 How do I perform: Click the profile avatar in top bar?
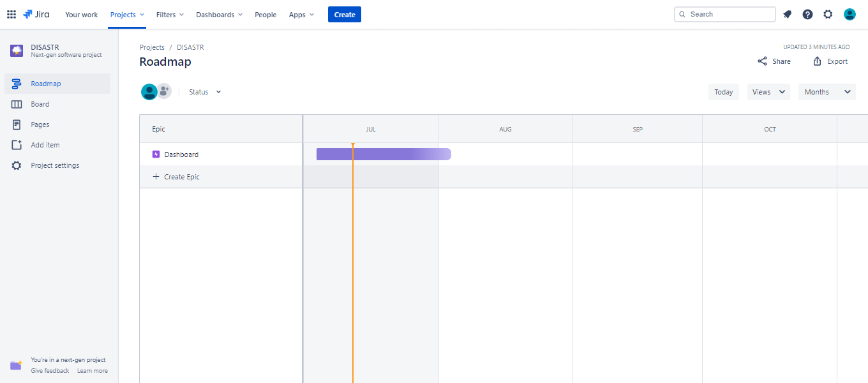849,14
